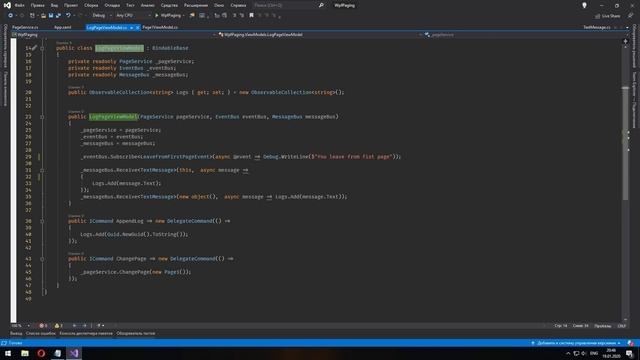Screen dimensions: 640x360
Task: Open the Справка menu
Action: point(238,5)
